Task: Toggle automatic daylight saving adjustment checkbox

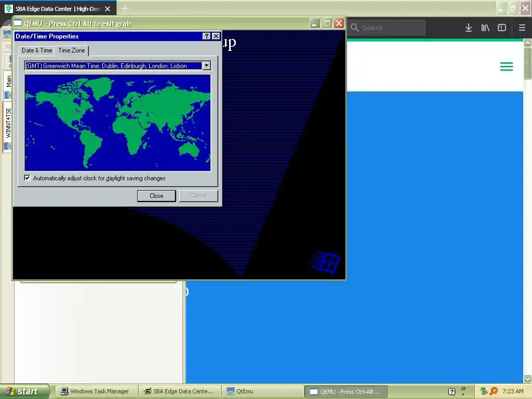Action: click(27, 178)
